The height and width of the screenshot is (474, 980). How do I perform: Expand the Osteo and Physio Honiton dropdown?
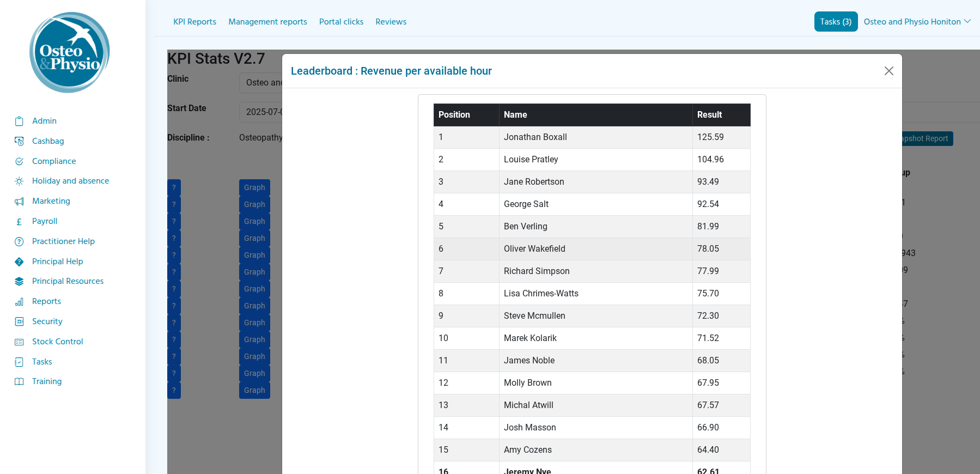pos(917,22)
